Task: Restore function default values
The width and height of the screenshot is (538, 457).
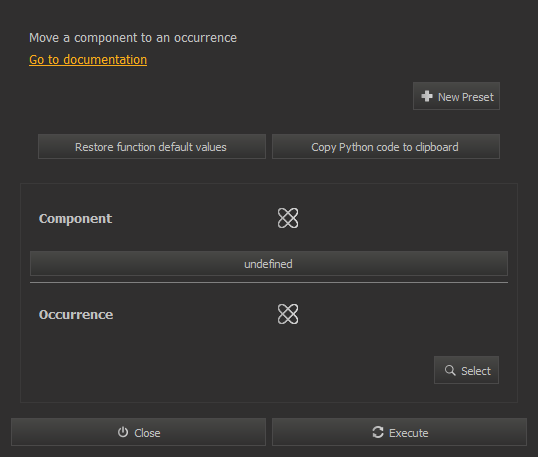Action: (152, 147)
